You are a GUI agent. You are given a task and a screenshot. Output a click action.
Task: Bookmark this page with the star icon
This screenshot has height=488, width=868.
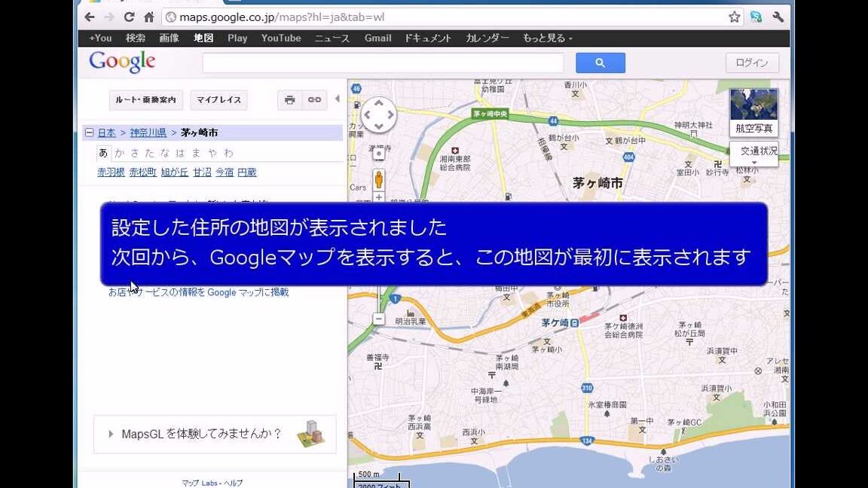coord(734,17)
